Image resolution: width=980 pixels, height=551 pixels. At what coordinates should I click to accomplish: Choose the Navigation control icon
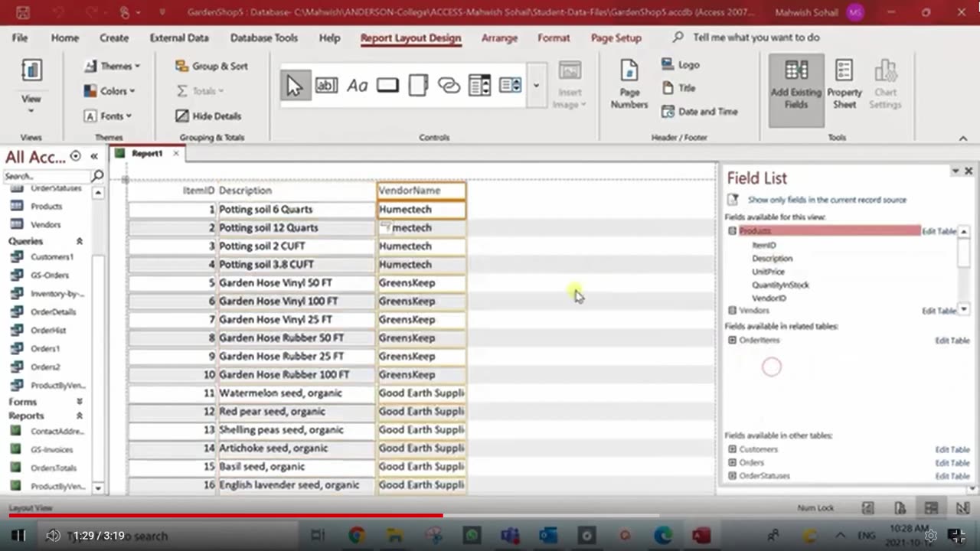point(479,85)
